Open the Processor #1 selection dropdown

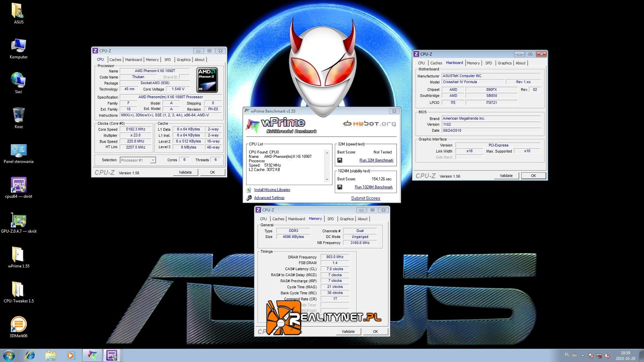(x=138, y=160)
